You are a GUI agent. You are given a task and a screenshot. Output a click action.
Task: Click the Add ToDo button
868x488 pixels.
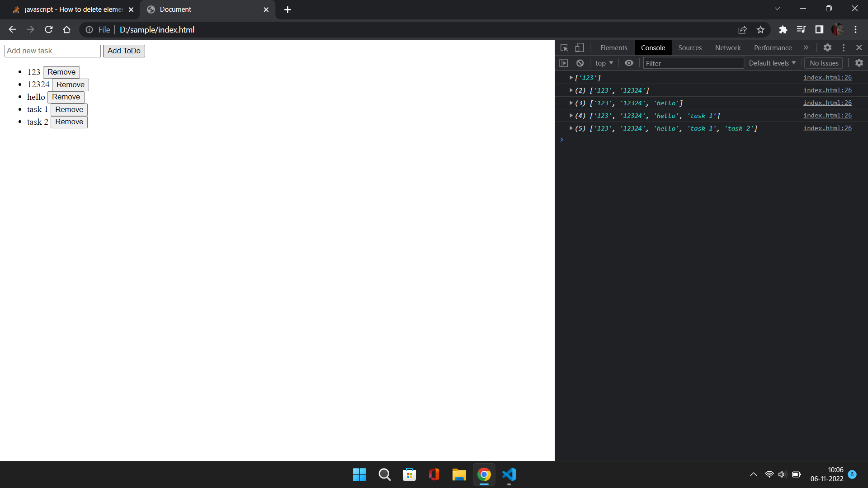tap(124, 51)
